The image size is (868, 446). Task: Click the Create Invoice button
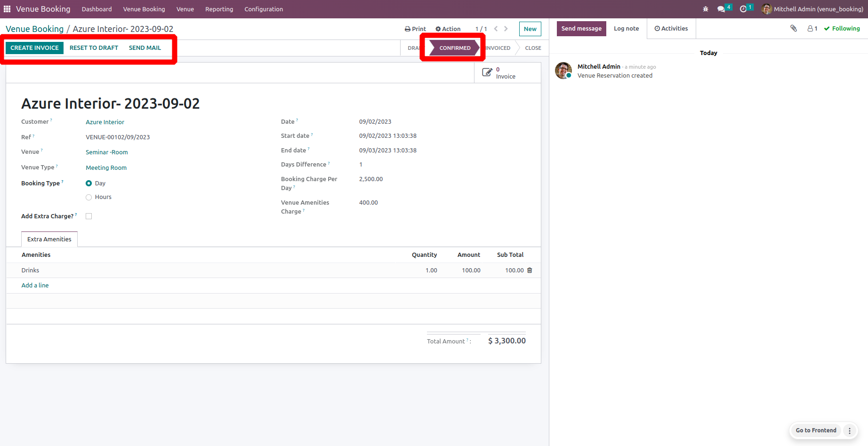coord(34,48)
